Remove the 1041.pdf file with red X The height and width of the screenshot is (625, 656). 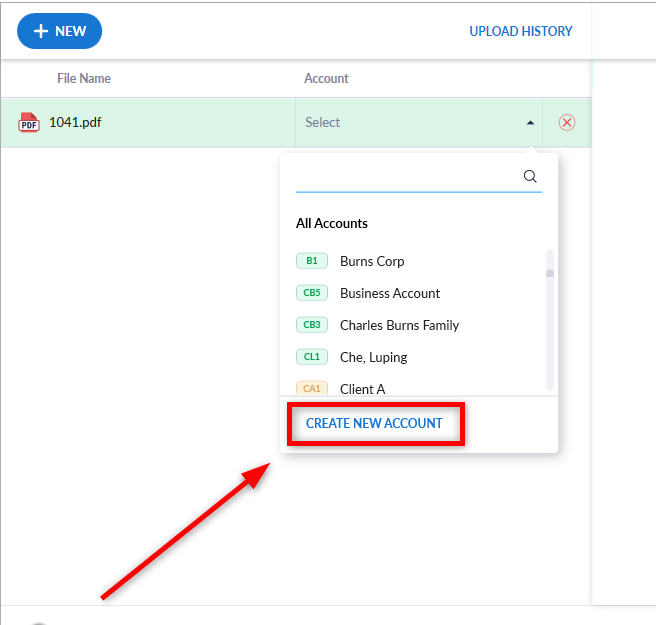click(x=567, y=123)
